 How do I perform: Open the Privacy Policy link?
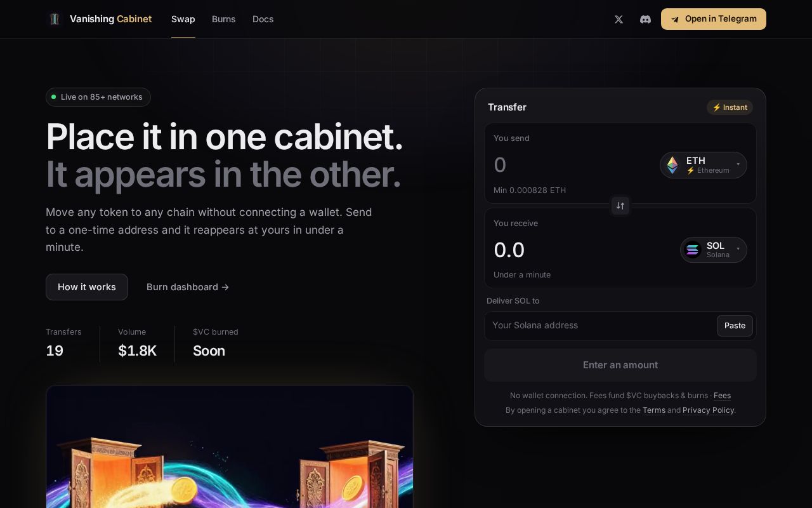[708, 410]
